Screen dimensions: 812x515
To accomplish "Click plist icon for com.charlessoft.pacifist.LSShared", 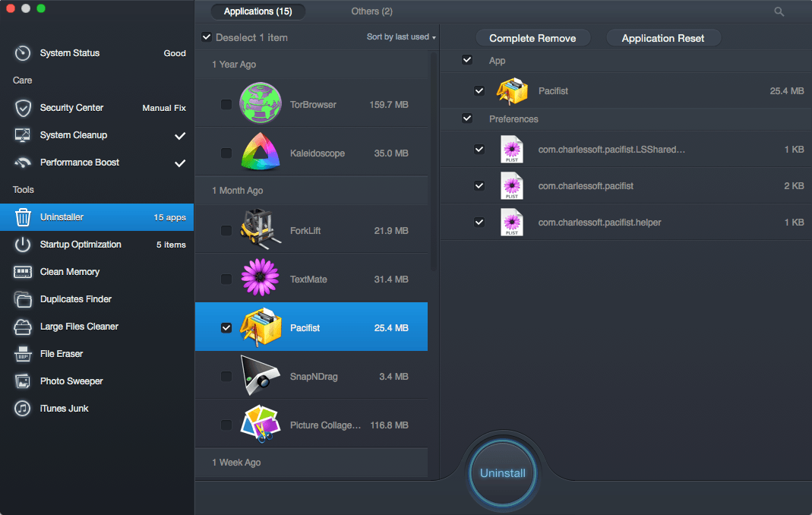I will tap(512, 149).
